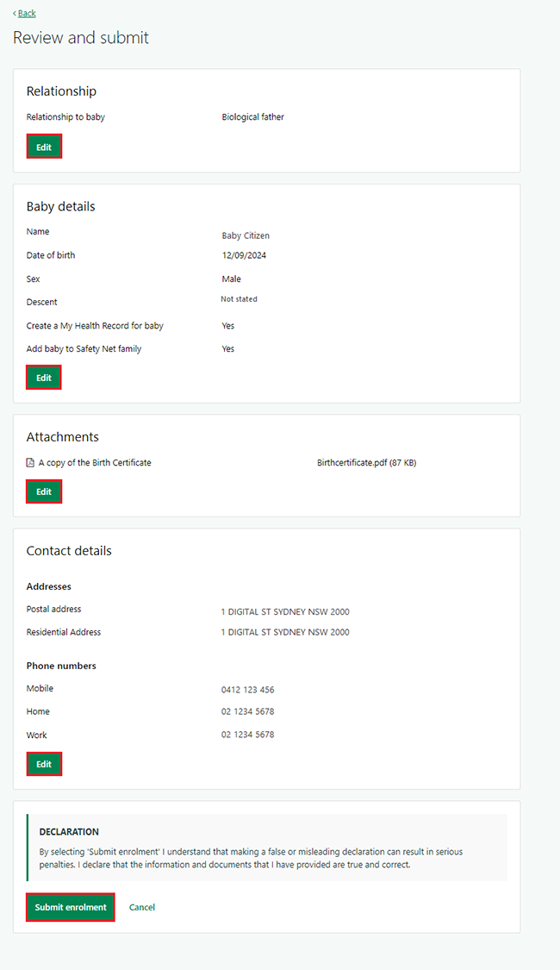The width and height of the screenshot is (560, 970).
Task: Click the 'Contact details' section heading
Action: tap(69, 551)
